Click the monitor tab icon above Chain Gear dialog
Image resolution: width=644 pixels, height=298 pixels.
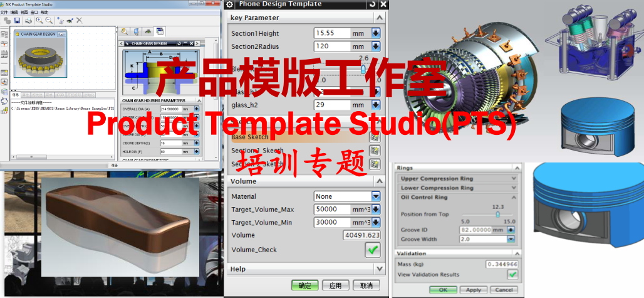click(x=136, y=31)
